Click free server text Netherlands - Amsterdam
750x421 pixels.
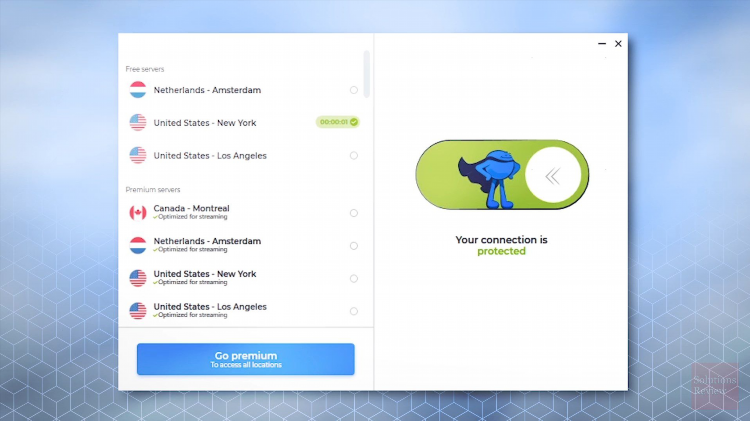[x=207, y=90]
